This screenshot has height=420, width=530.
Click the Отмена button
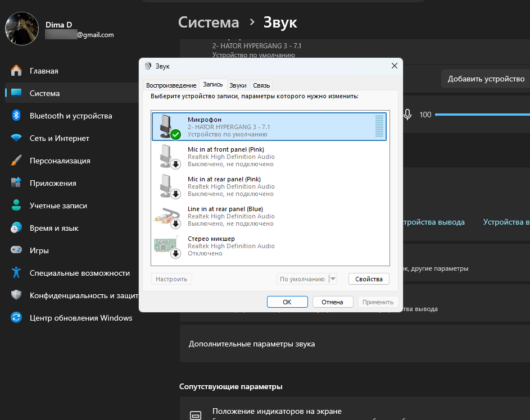tap(333, 302)
